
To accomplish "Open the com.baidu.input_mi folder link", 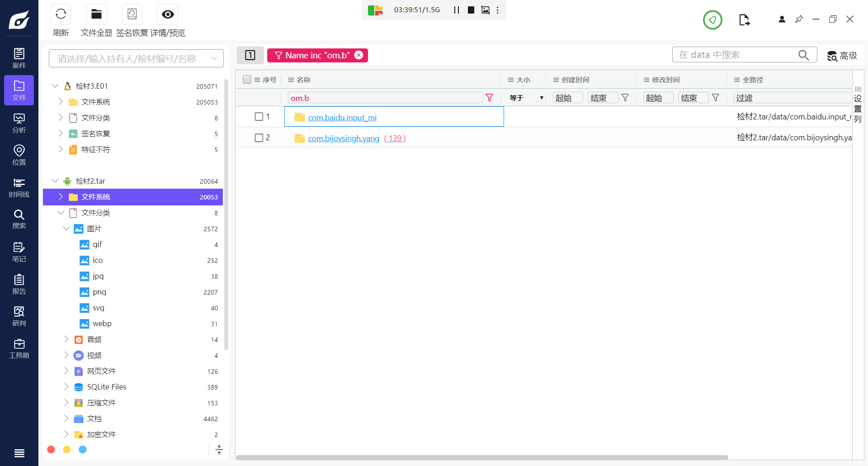I will tap(342, 118).
